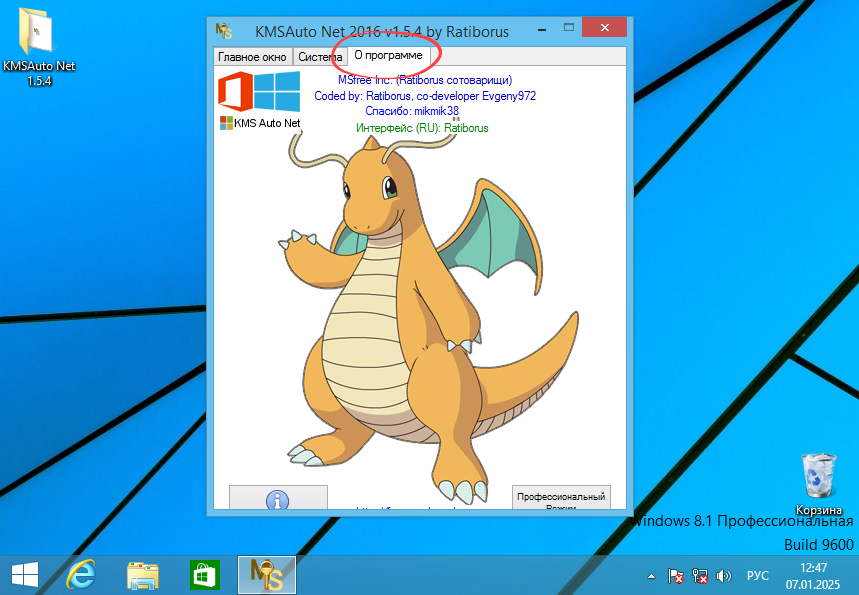Open the Windows Start button
This screenshot has width=859, height=595.
[x=24, y=575]
